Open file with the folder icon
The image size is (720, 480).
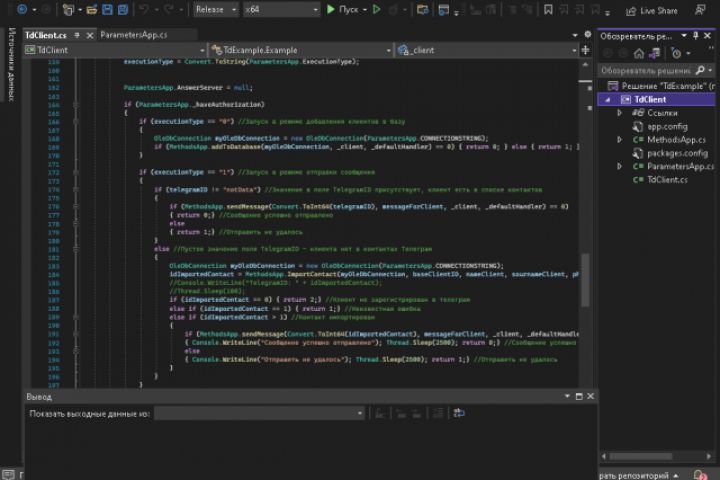pos(92,10)
